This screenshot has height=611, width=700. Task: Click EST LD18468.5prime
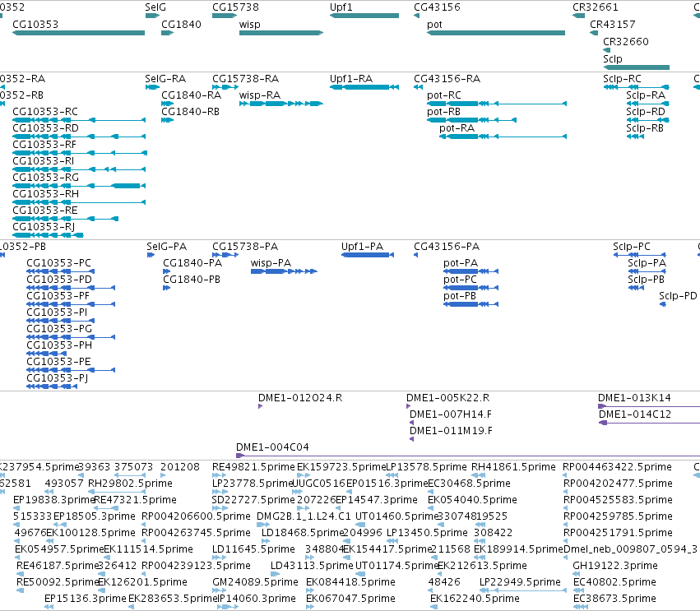point(265,541)
